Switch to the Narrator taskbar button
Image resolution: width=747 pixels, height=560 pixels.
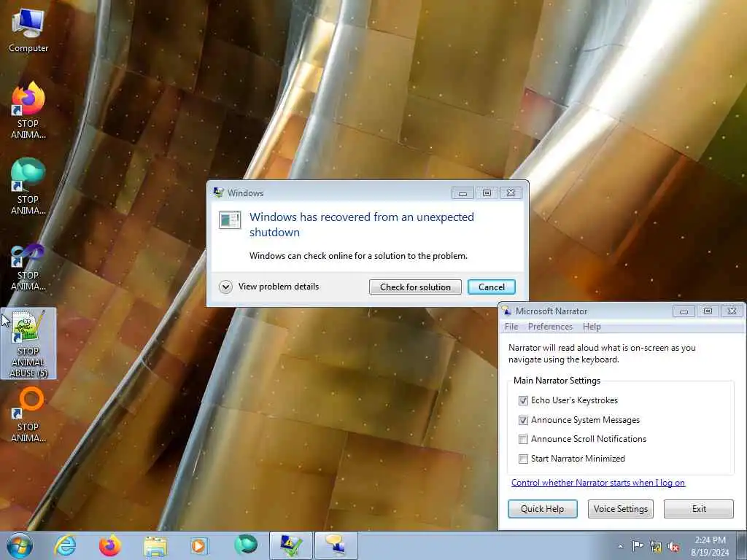(x=336, y=545)
